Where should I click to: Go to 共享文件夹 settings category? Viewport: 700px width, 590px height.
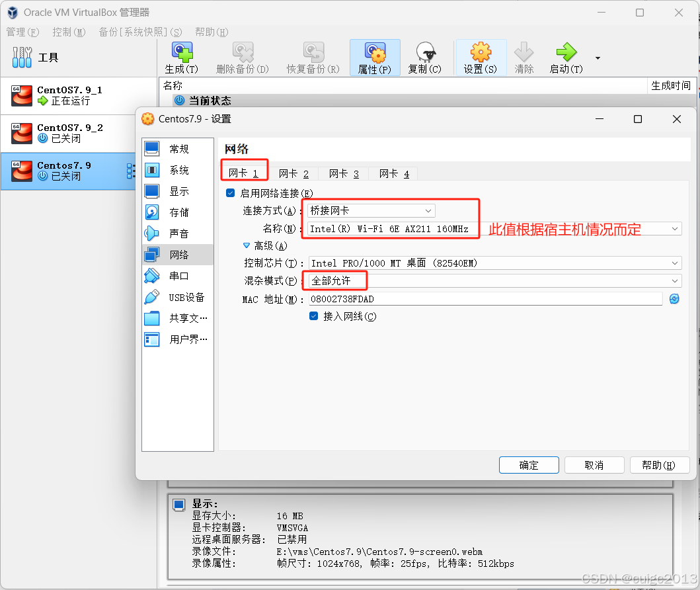178,318
